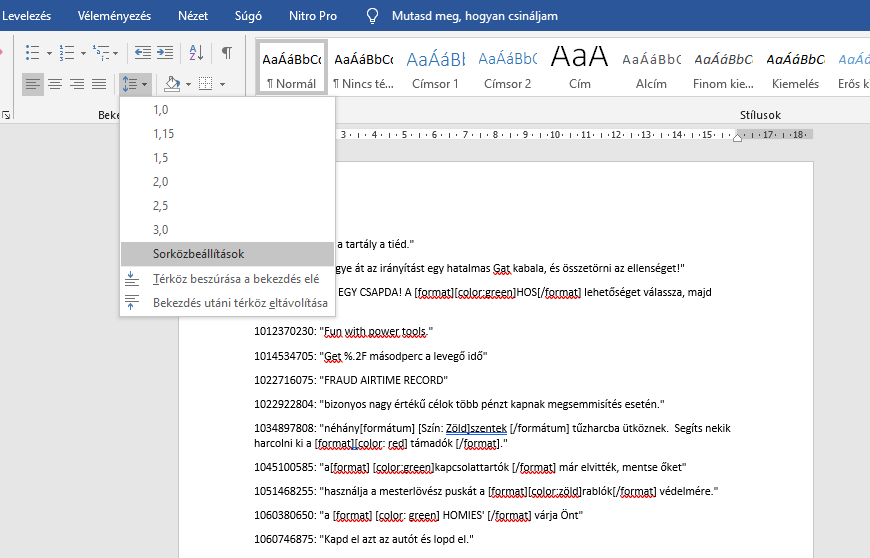The width and height of the screenshot is (870, 558).
Task: Open the Nitro Pro tab
Action: click(x=313, y=16)
